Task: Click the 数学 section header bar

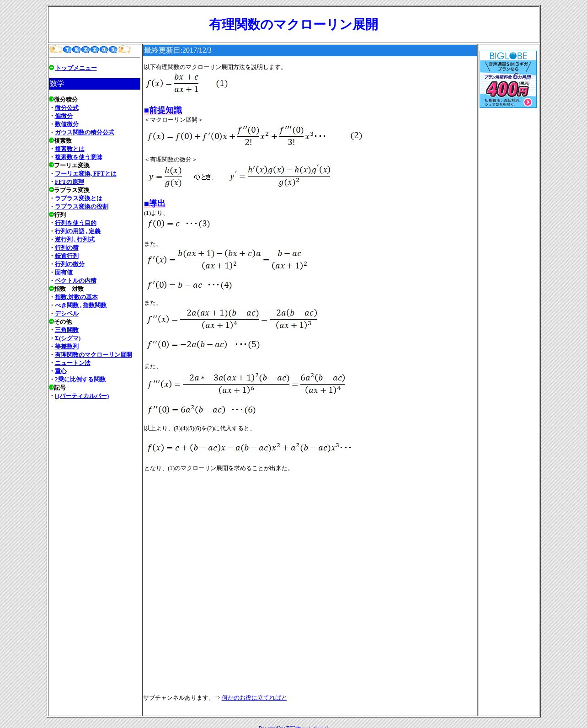Action: click(95, 84)
